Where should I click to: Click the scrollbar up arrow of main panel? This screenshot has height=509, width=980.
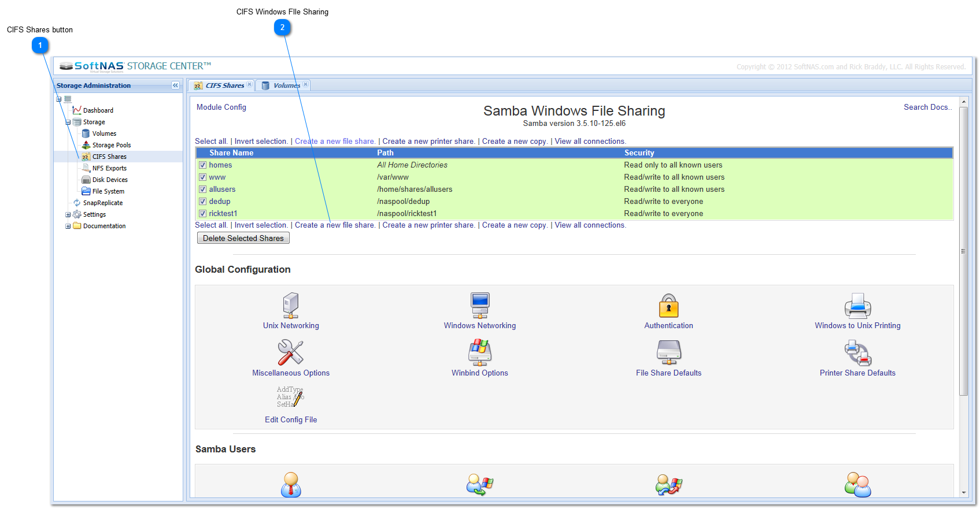click(x=964, y=102)
